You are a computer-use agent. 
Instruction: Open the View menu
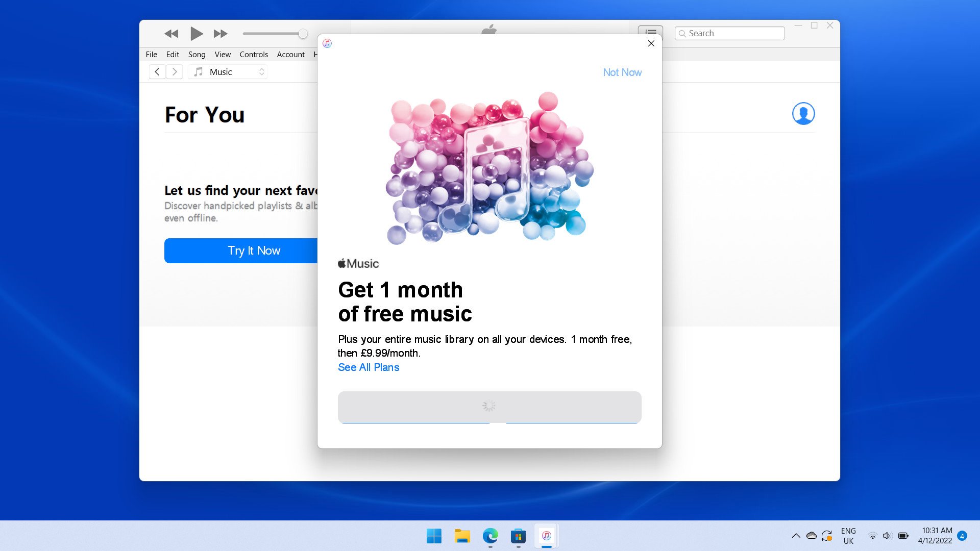tap(223, 54)
